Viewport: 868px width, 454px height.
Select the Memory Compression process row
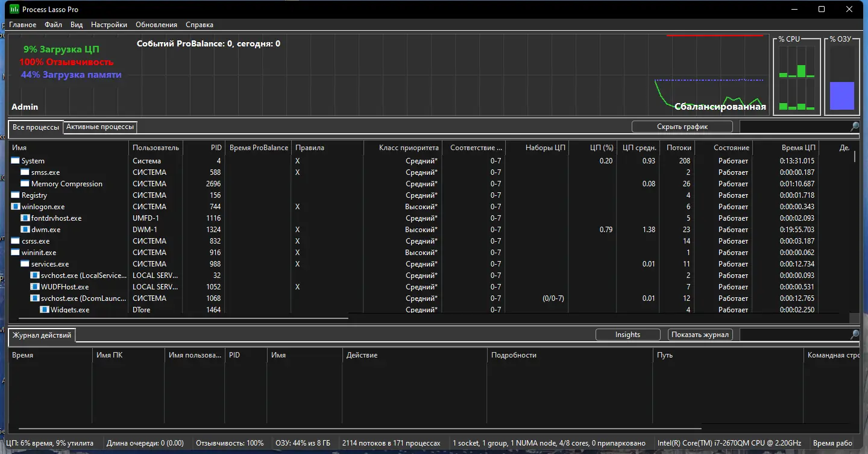[x=430, y=184]
